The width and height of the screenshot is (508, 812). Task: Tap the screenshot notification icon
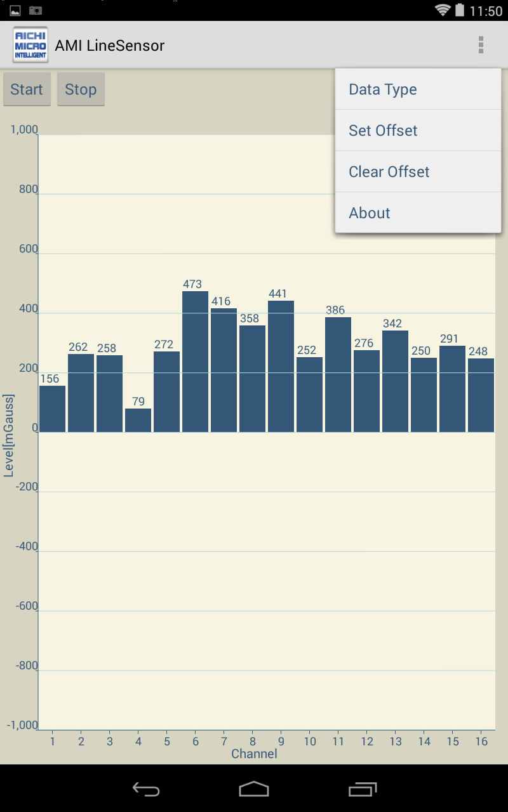(15, 10)
